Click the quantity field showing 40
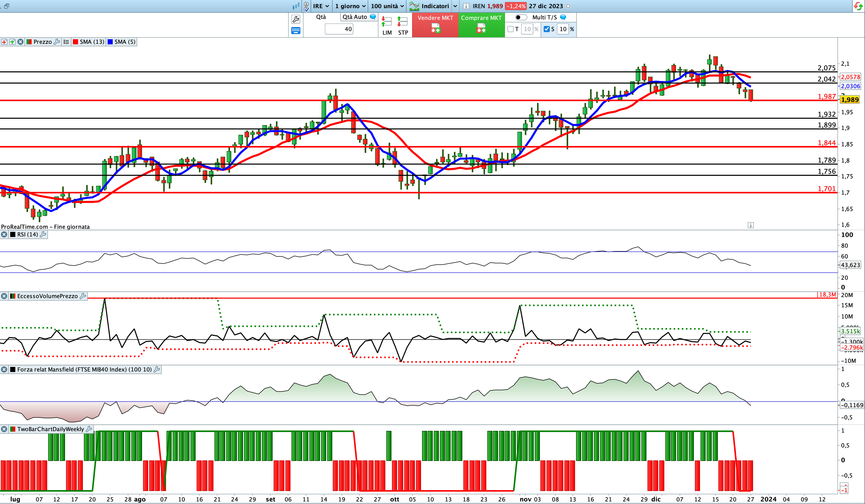The image size is (865, 504). pyautogui.click(x=339, y=29)
